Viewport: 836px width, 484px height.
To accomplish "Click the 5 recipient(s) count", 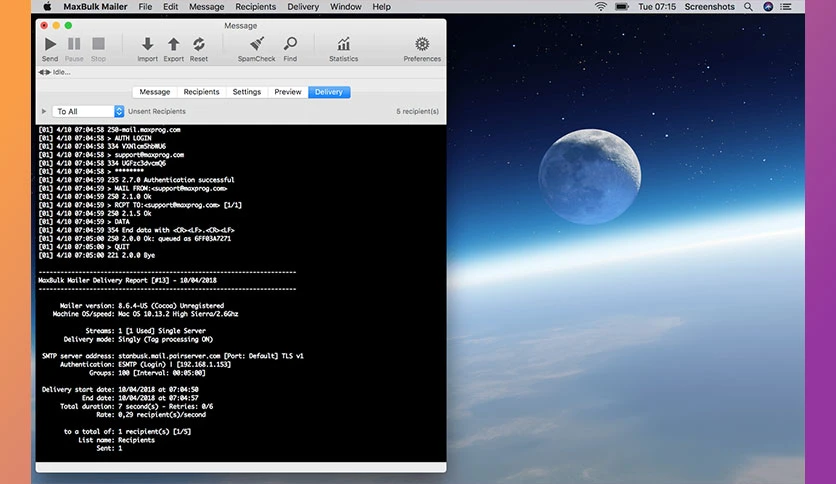I will [417, 111].
